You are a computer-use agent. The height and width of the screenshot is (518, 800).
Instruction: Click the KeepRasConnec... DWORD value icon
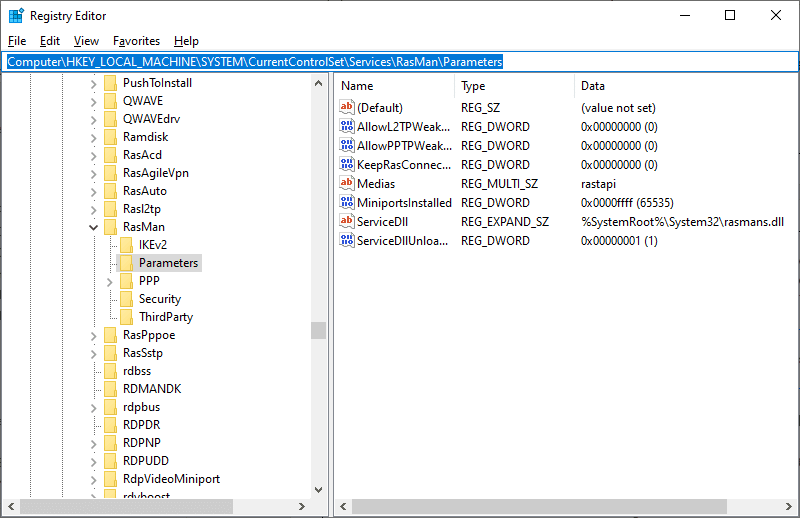click(347, 164)
